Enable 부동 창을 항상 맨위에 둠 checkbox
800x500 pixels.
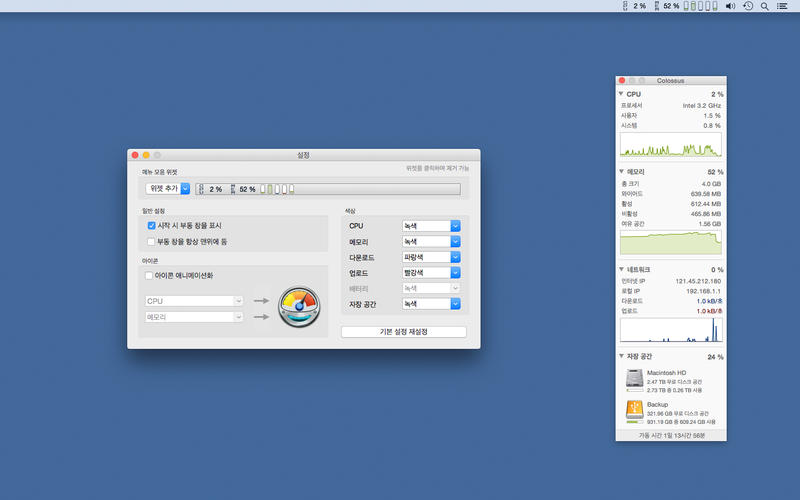[151, 241]
